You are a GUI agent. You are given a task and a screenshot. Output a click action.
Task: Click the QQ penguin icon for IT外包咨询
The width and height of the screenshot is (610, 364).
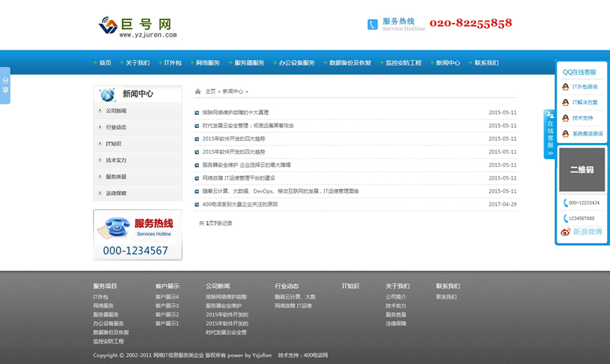coord(565,87)
